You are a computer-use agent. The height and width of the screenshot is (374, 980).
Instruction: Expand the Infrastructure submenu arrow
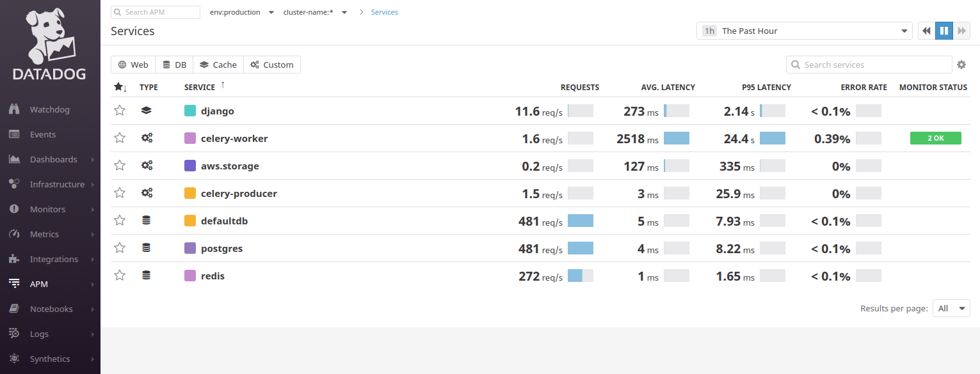93,184
